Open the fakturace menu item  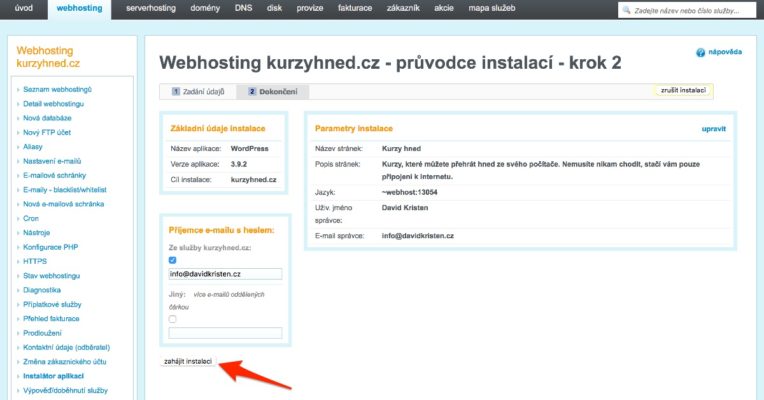(x=355, y=8)
